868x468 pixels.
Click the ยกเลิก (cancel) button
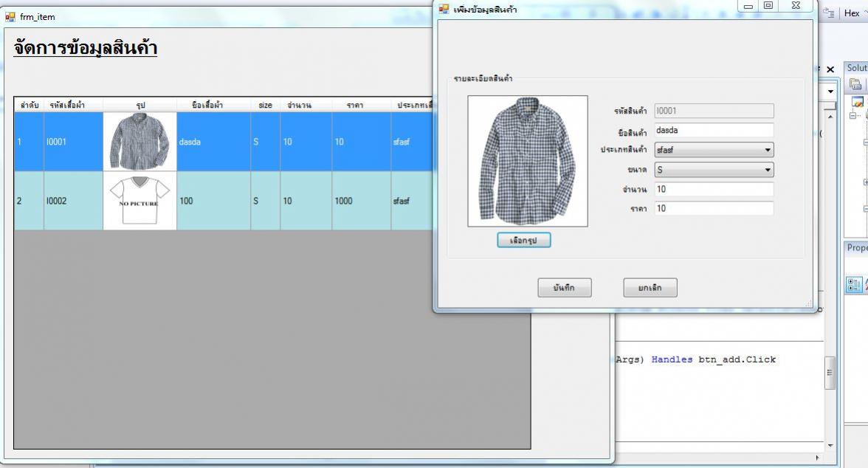[x=650, y=288]
